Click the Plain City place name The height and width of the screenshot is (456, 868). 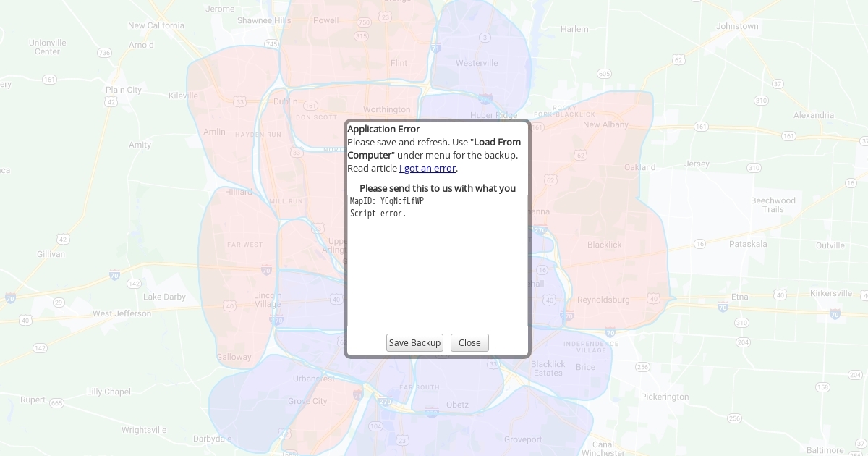(124, 90)
